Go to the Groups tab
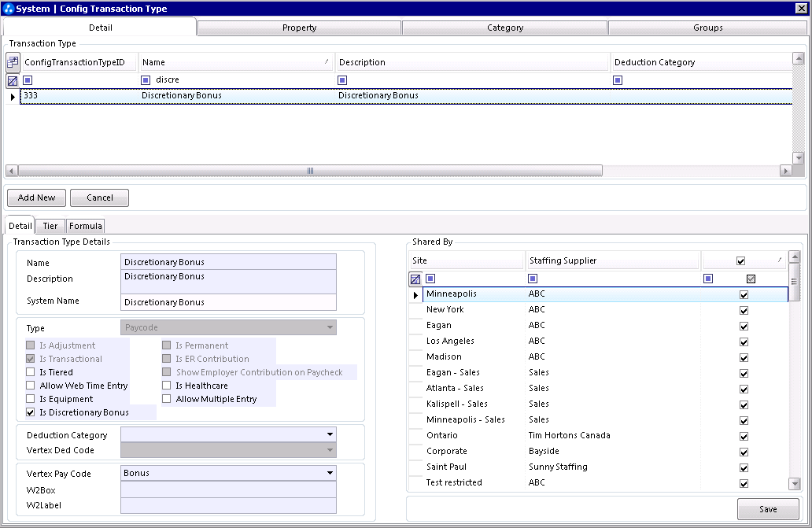Image resolution: width=812 pixels, height=528 pixels. click(x=708, y=28)
